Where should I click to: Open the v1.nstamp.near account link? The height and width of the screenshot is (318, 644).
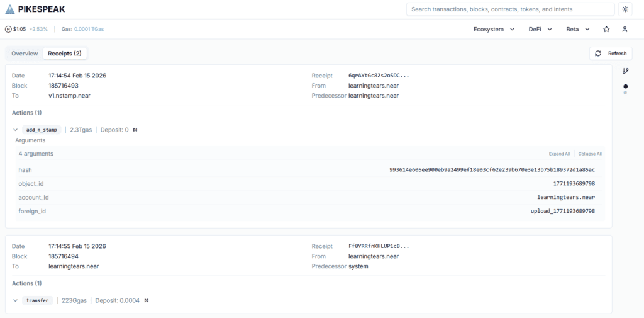pyautogui.click(x=71, y=96)
